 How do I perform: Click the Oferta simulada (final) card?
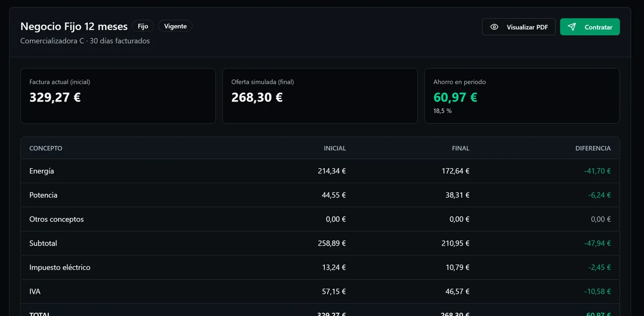pyautogui.click(x=320, y=96)
